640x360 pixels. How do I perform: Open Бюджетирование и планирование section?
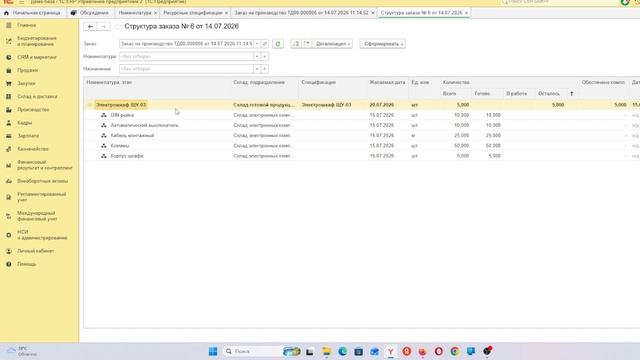pyautogui.click(x=37, y=41)
